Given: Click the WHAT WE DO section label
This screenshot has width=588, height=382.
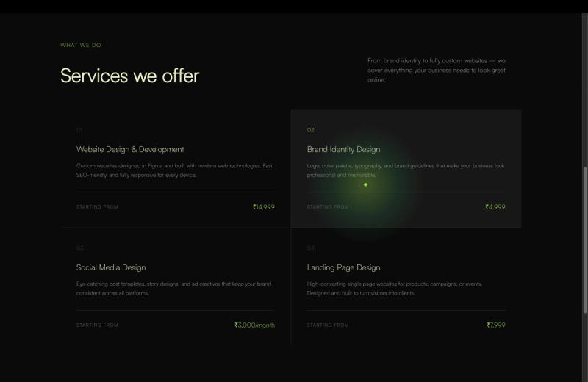Looking at the screenshot, I should pos(81,45).
